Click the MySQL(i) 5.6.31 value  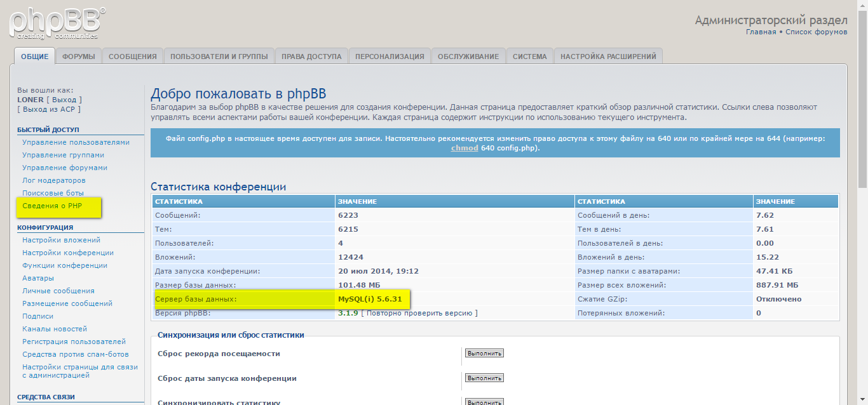370,299
